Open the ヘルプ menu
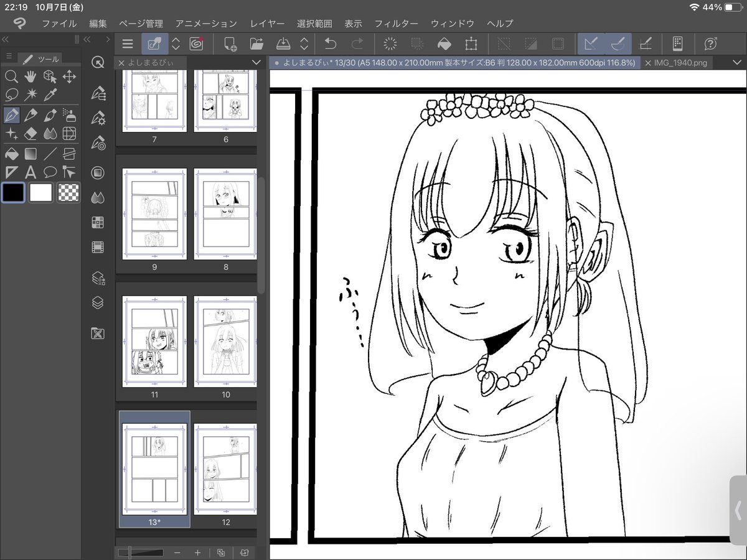The image size is (747, 560). (500, 24)
